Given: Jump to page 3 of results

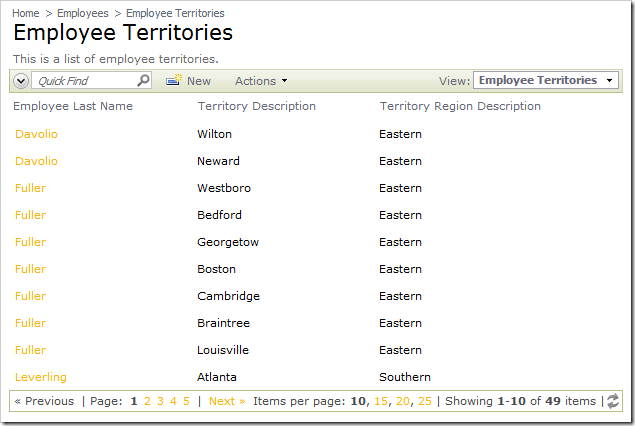Looking at the screenshot, I should click(160, 401).
